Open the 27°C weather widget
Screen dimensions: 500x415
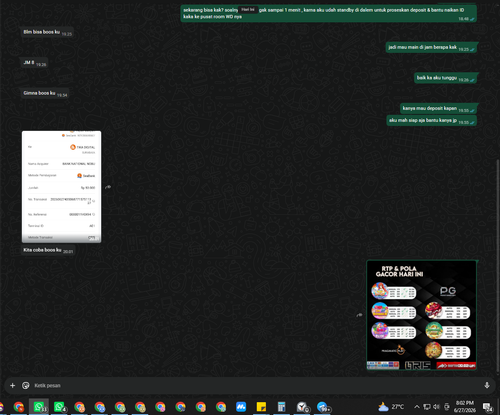391,407
